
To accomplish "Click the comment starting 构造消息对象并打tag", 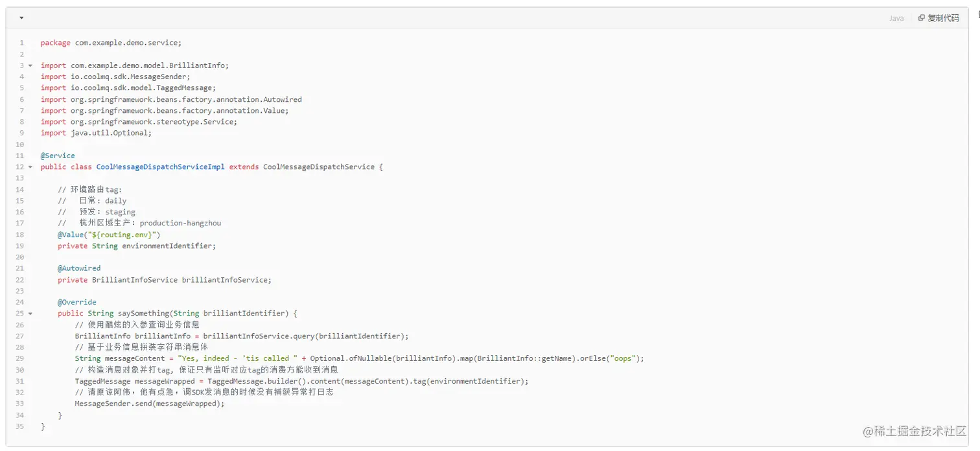I will coord(206,370).
